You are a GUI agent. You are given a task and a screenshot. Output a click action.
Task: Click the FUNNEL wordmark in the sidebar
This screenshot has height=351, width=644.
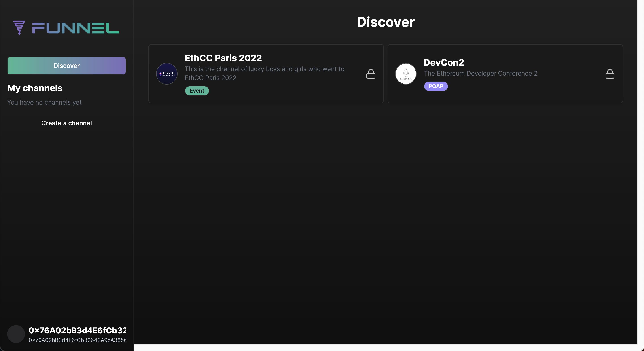click(76, 28)
